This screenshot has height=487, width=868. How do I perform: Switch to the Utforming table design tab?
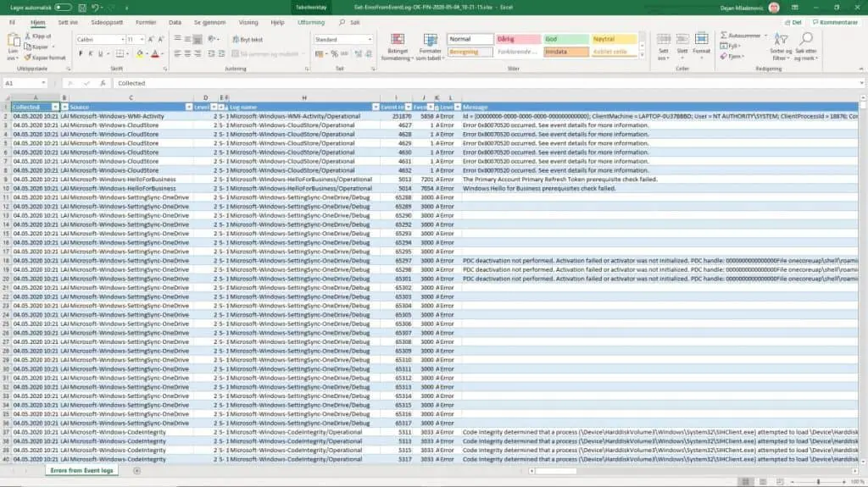pyautogui.click(x=311, y=23)
